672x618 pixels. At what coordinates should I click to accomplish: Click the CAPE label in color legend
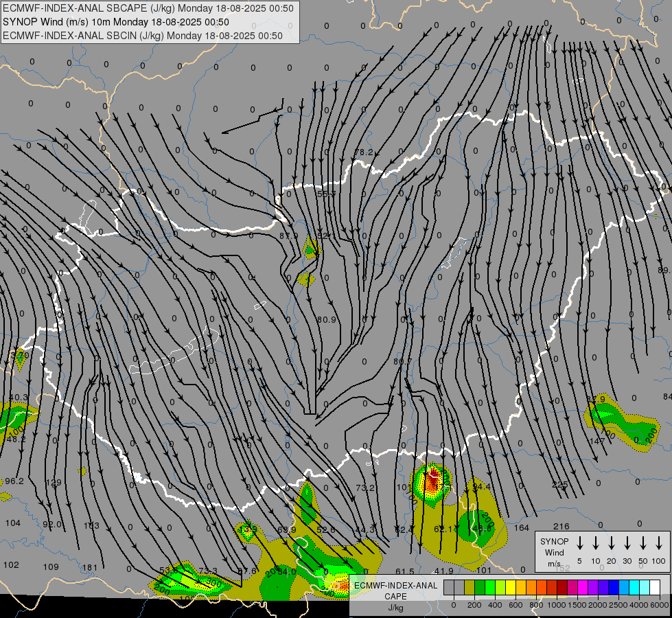coord(395,597)
